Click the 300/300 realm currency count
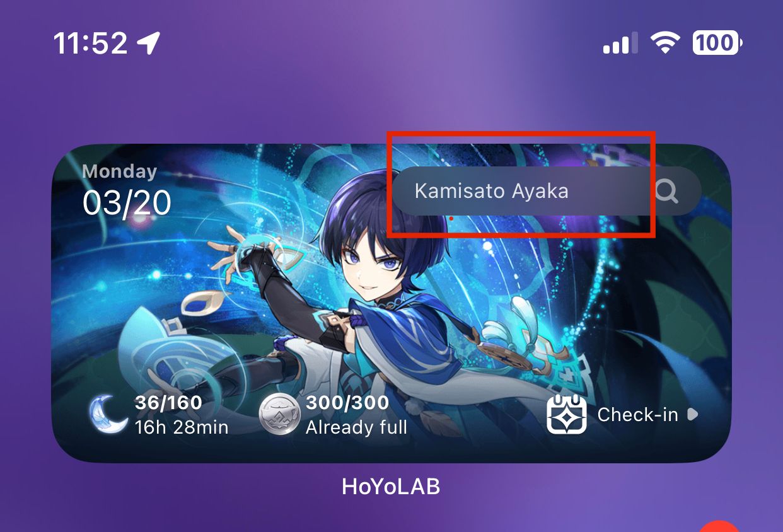Viewport: 783px width, 532px height. [x=347, y=403]
